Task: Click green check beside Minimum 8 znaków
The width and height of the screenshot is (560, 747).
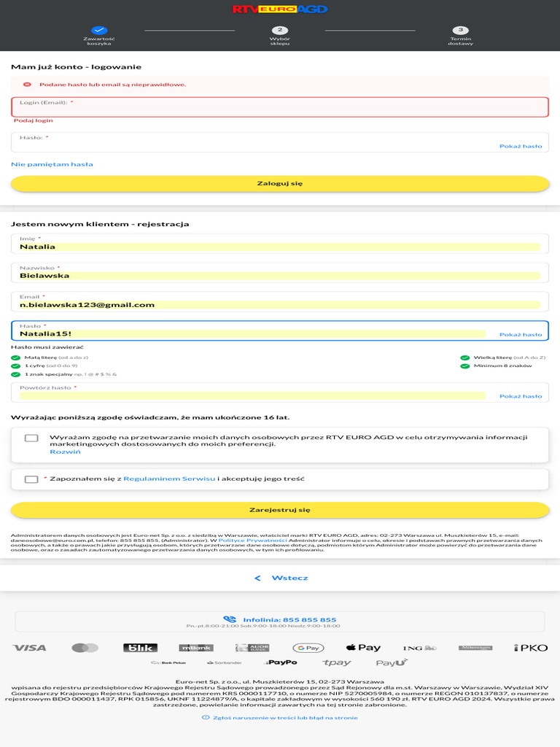Action: (x=464, y=366)
